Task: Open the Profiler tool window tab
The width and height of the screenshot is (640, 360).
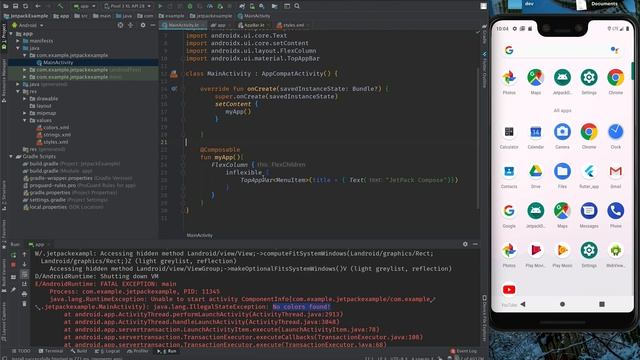Action: tap(138, 351)
